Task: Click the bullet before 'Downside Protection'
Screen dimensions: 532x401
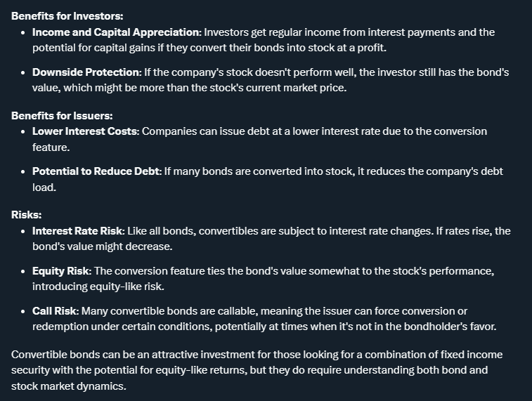Action: tap(22, 73)
